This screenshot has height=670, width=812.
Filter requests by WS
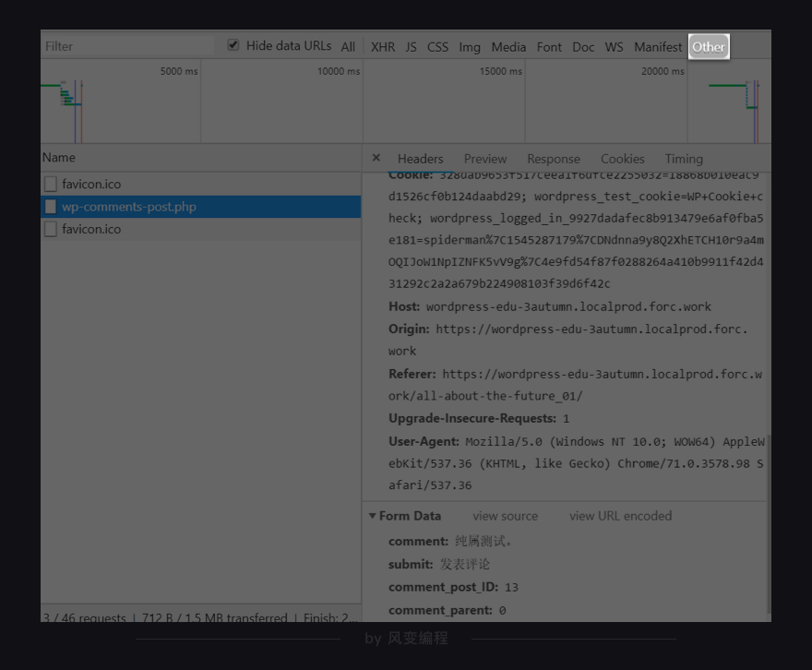(614, 46)
